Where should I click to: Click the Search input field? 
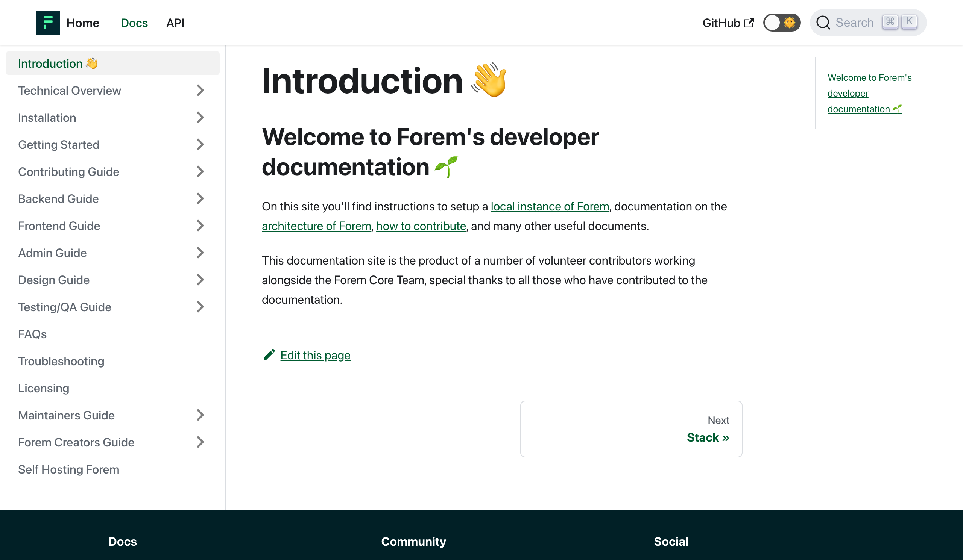(868, 23)
